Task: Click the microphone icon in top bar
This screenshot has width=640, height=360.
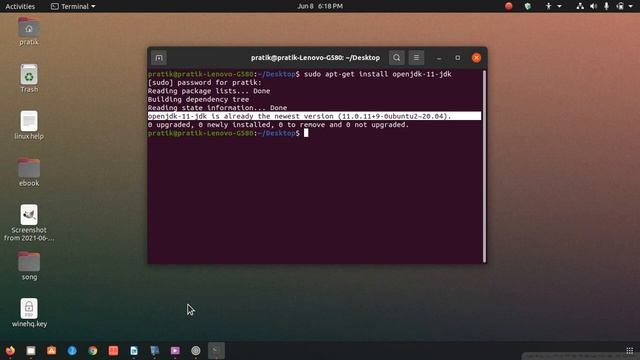Action: 607,6
